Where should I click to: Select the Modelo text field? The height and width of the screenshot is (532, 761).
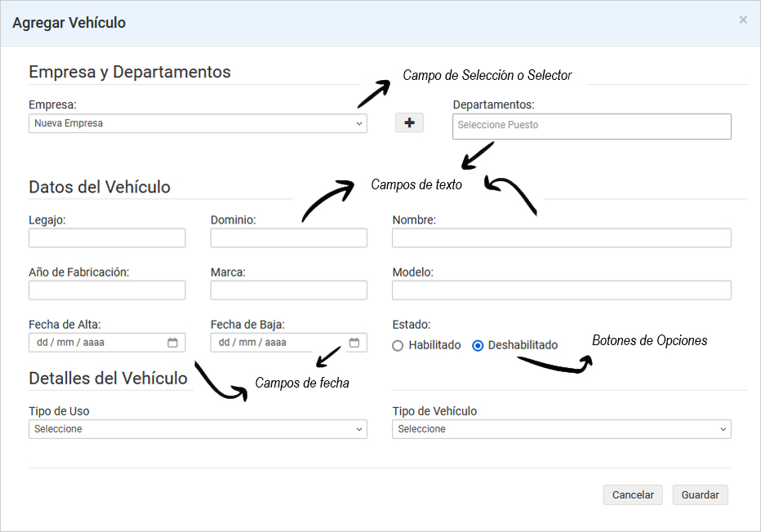(x=561, y=290)
